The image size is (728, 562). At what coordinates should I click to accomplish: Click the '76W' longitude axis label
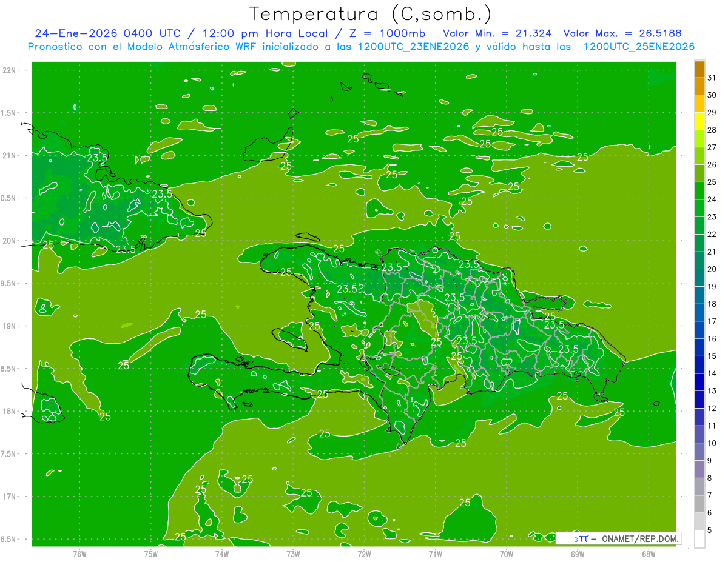click(x=79, y=553)
